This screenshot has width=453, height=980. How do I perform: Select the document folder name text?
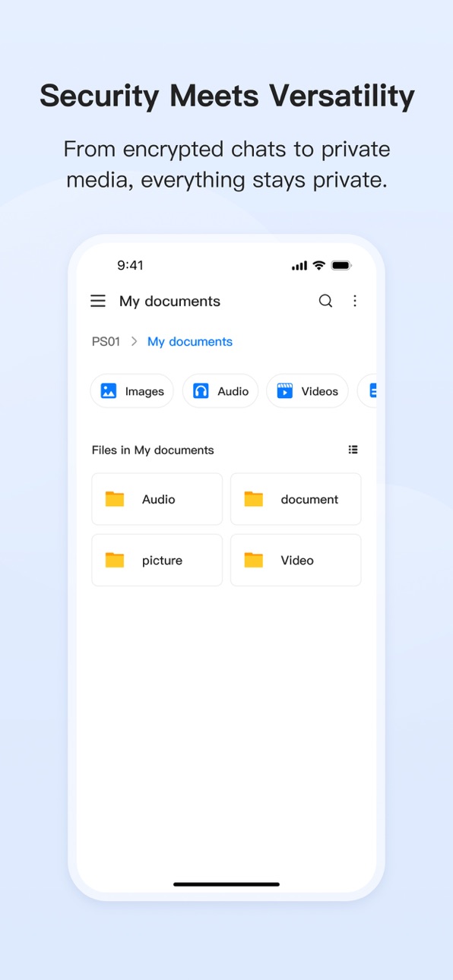[x=309, y=499]
